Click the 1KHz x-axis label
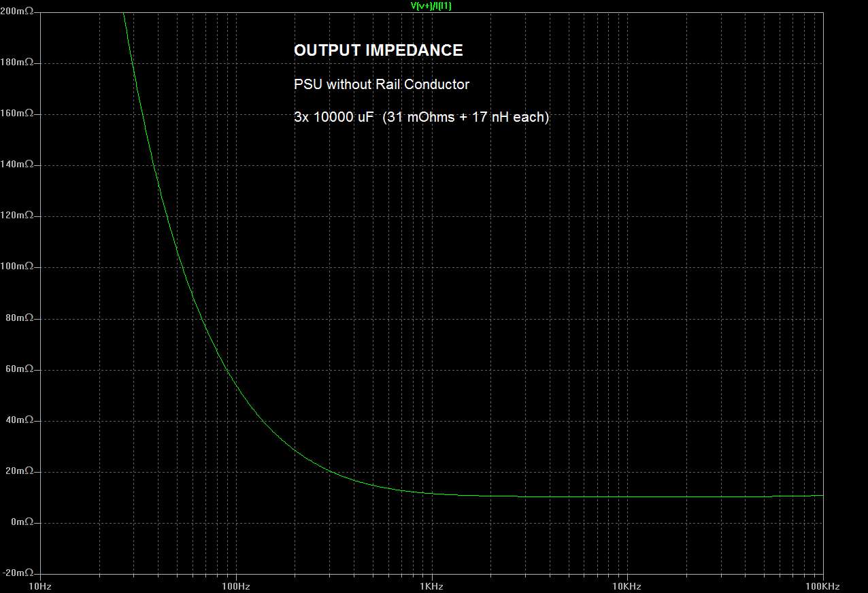This screenshot has height=593, width=868. [431, 586]
